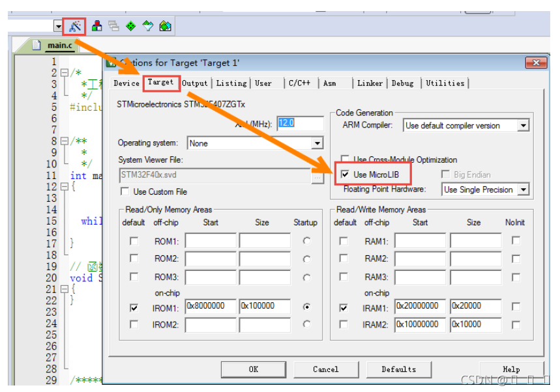The image size is (560, 392).
Task: Enable the ROM3 default checkbox
Action: (134, 277)
